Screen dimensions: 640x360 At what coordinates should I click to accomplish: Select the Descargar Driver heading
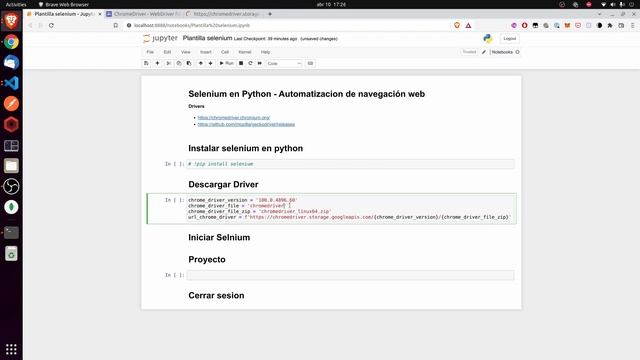coord(223,184)
